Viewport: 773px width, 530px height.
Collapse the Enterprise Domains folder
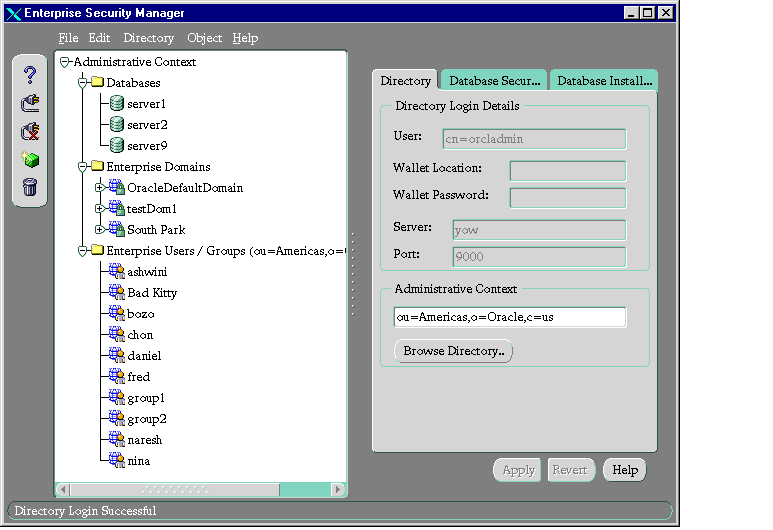pos(83,167)
